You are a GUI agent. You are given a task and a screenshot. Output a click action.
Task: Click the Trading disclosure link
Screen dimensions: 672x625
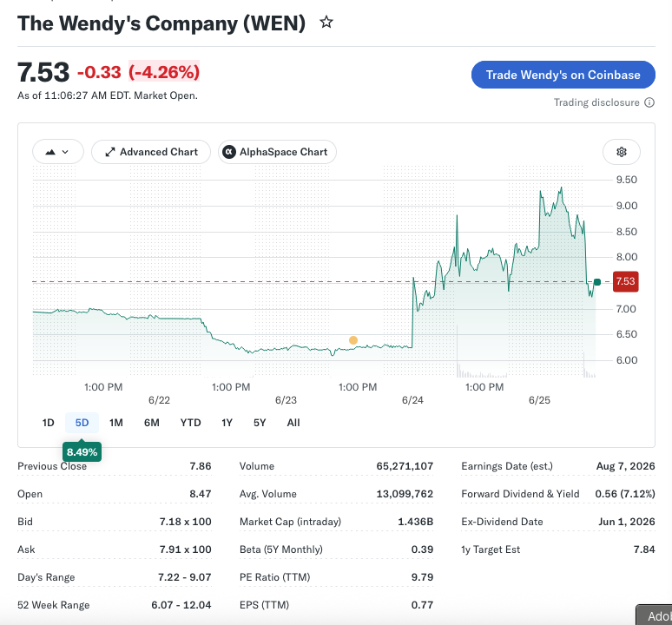coord(596,102)
